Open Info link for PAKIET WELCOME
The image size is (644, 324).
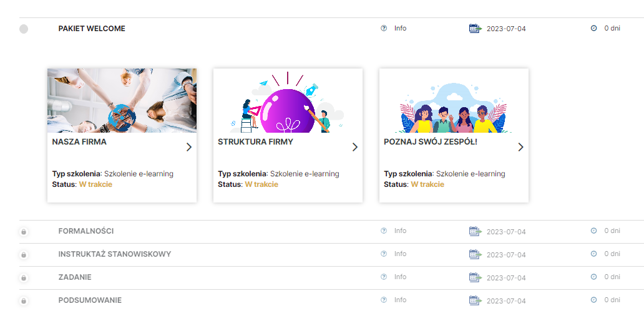tap(401, 28)
